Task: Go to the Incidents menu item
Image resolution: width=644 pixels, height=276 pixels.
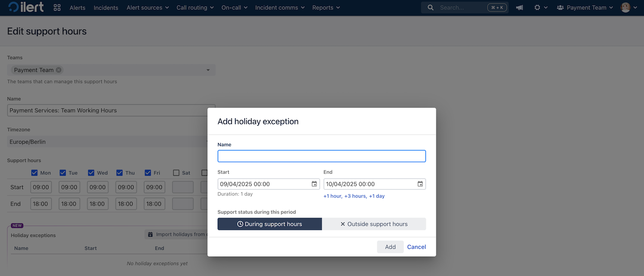Action: [106, 7]
